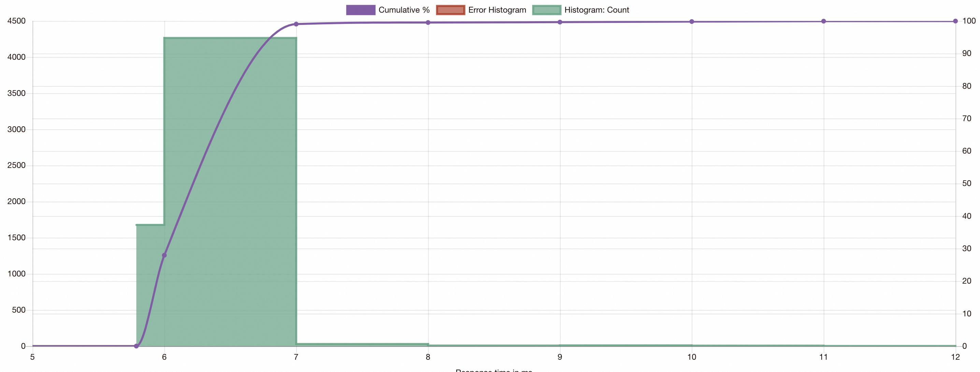Click the cumulative point at 8 ms
Image resolution: width=980 pixels, height=372 pixels.
[428, 23]
